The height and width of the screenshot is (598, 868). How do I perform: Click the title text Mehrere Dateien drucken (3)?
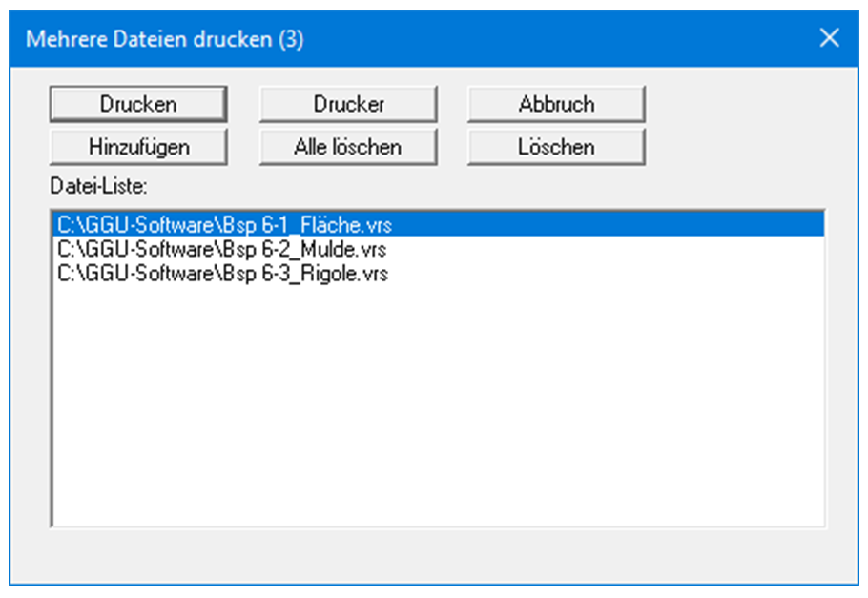[x=165, y=39]
